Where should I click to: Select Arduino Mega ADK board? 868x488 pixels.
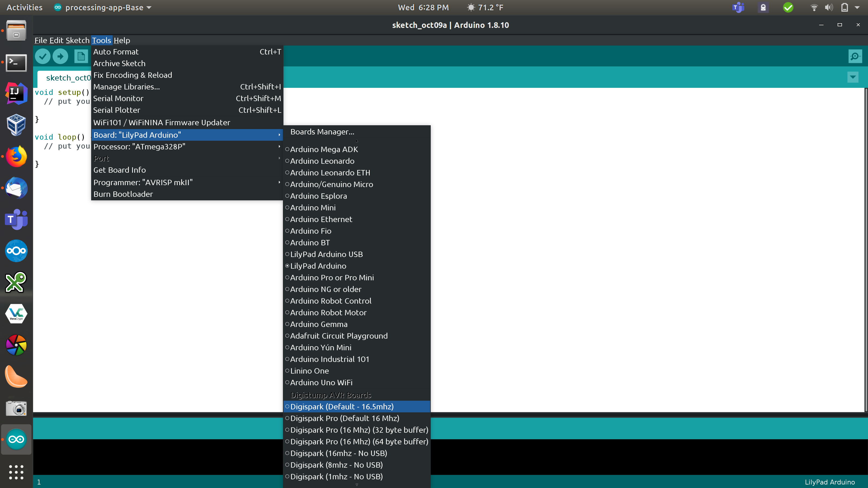pyautogui.click(x=357, y=149)
